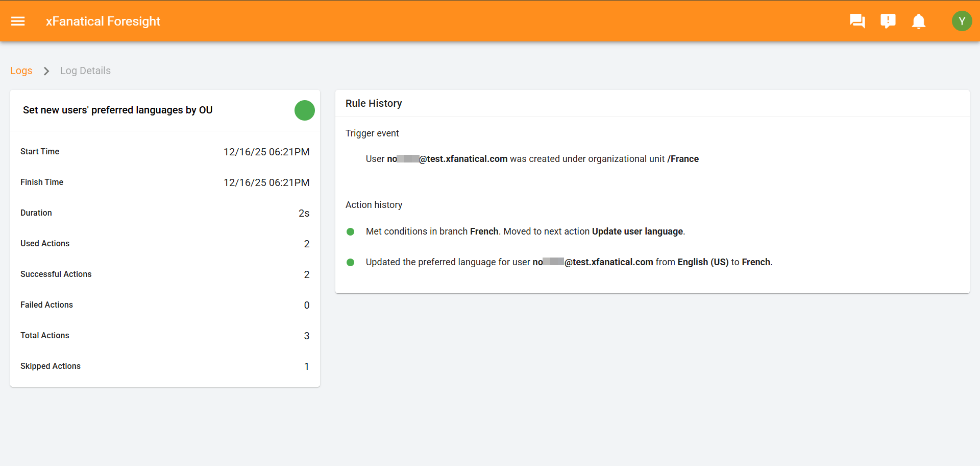980x466 pixels.
Task: Click the breadcrumb chevron between Logs and Log Details
Action: point(46,71)
